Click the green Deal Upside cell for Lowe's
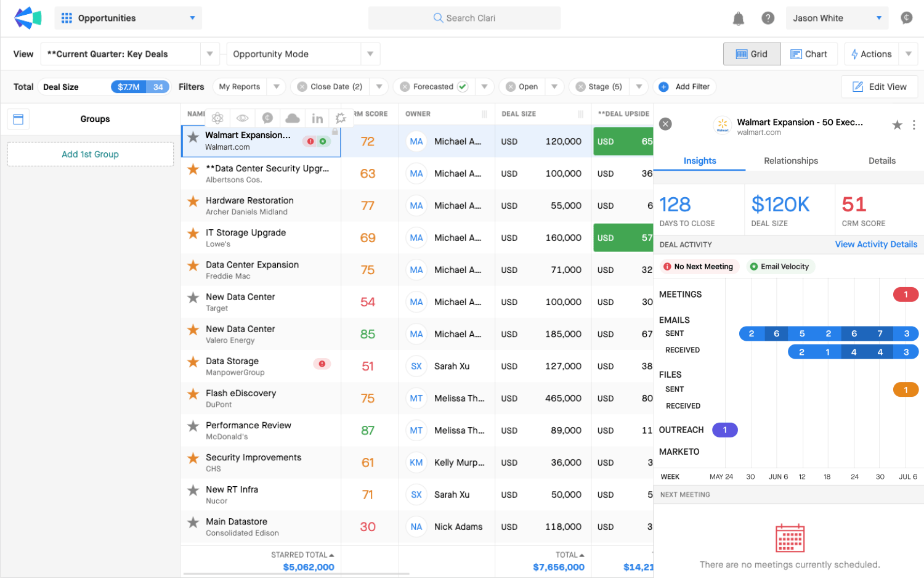 [623, 238]
